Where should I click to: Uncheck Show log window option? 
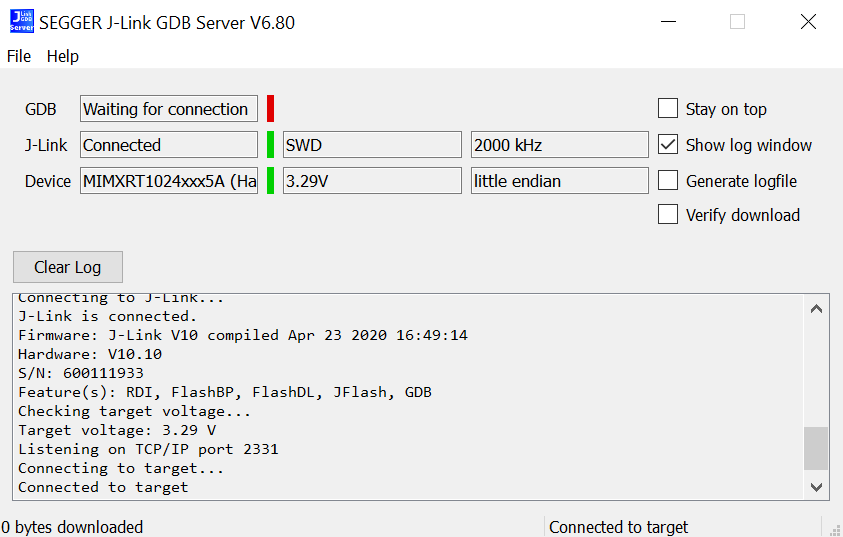click(x=668, y=145)
